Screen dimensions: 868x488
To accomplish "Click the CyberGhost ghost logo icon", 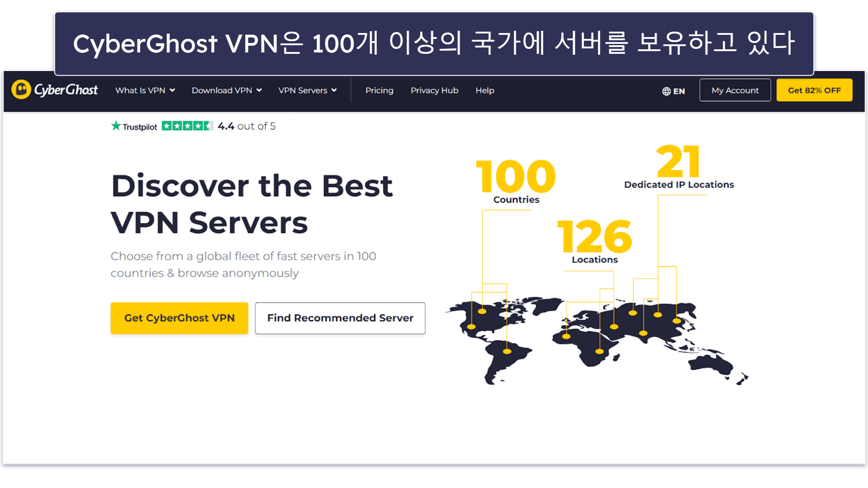I will (x=21, y=90).
